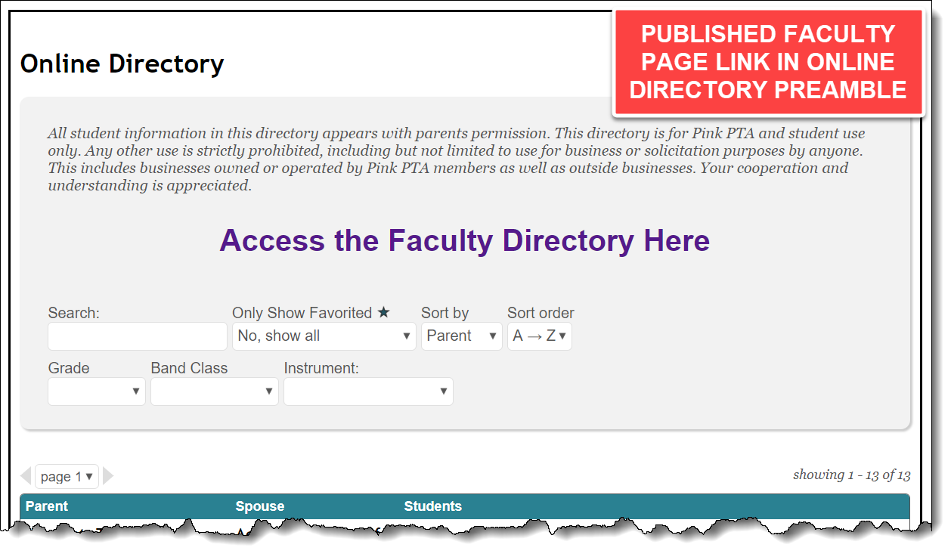The image size is (951, 560).
Task: Click the Online Directory heading
Action: click(x=122, y=63)
